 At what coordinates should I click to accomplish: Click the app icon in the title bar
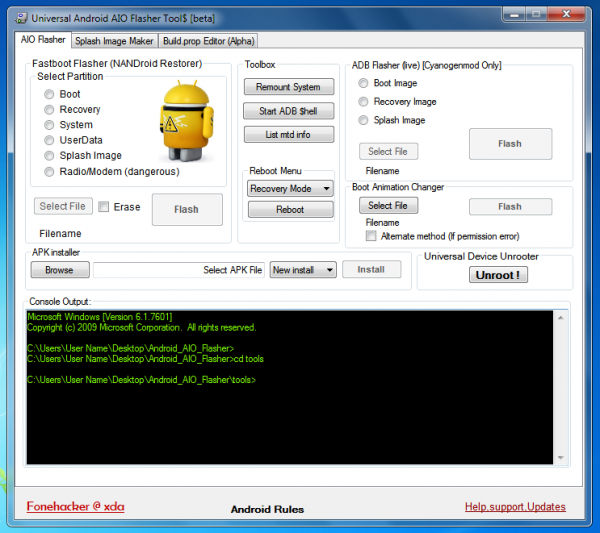[x=21, y=18]
